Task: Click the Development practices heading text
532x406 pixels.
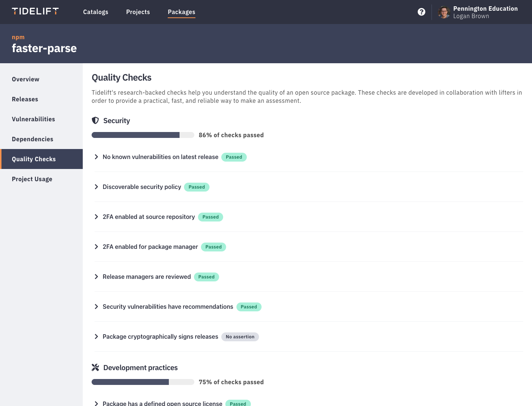Action: click(x=140, y=368)
